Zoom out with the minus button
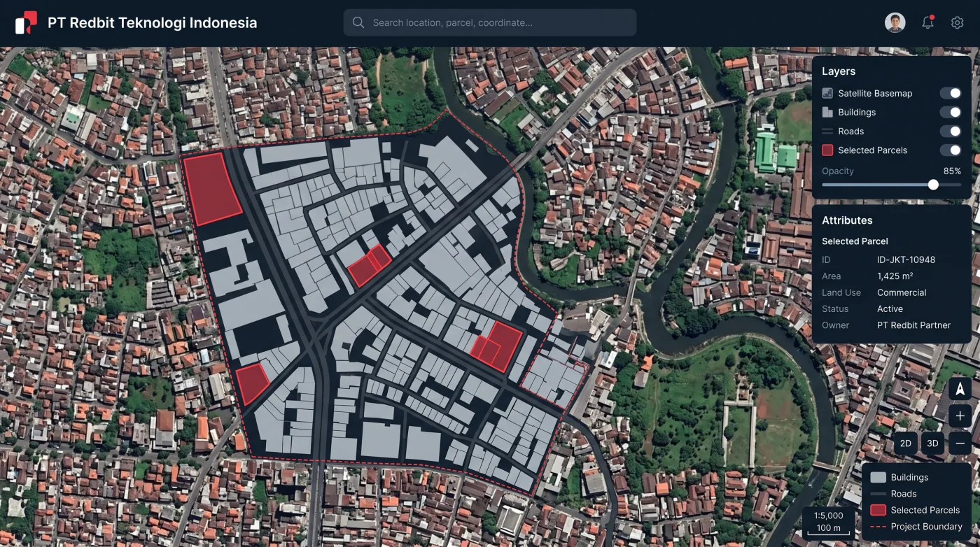This screenshot has width=980, height=547. 960,443
